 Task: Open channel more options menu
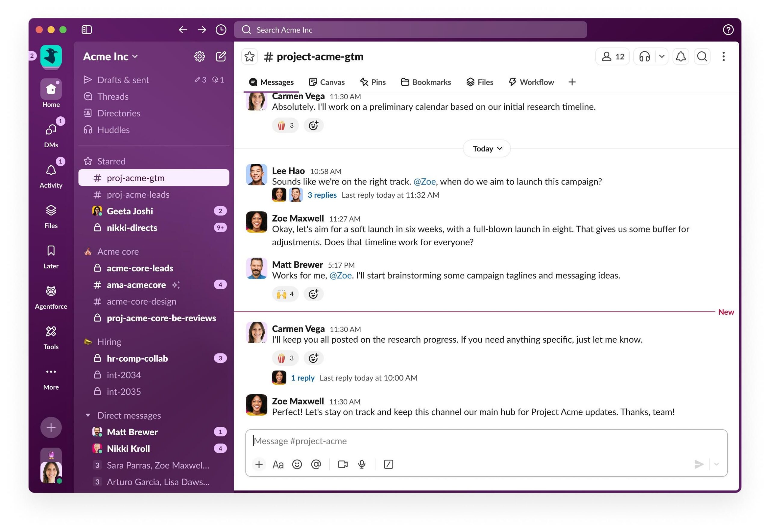723,56
